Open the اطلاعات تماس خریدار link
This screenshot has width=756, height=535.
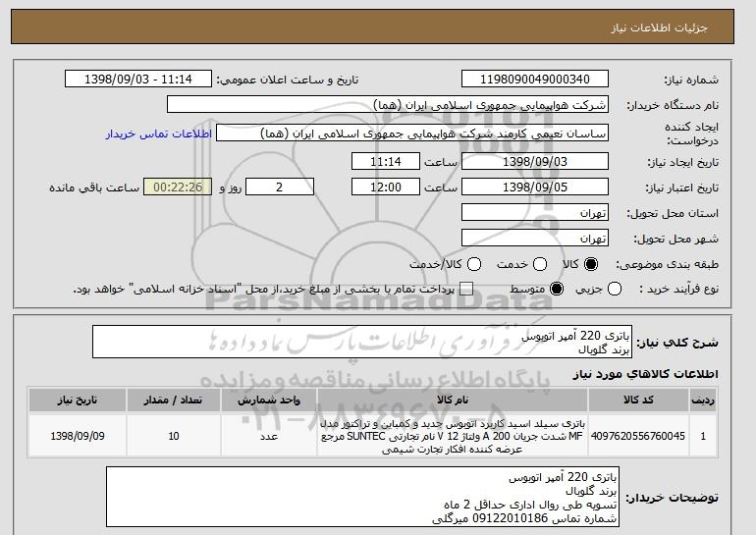pos(159,134)
